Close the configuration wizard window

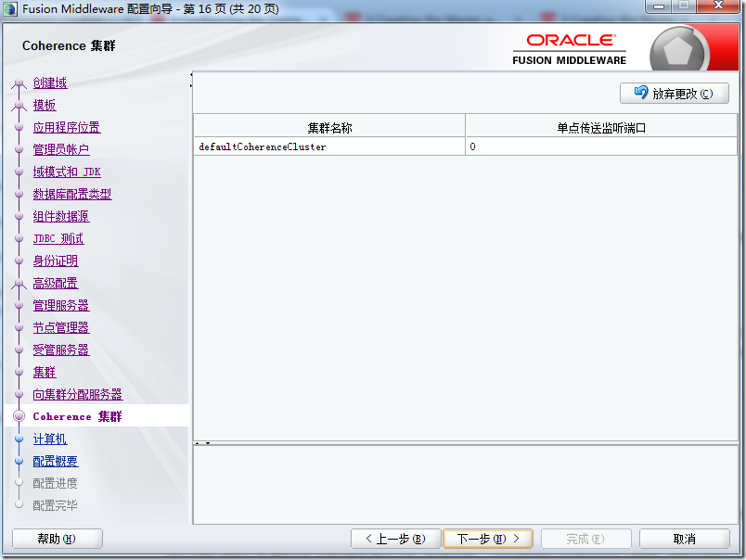[718, 6]
